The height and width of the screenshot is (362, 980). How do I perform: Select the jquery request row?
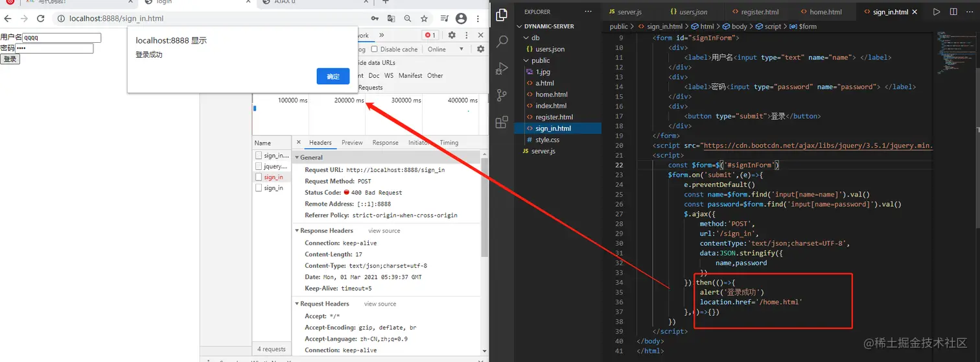[272, 166]
